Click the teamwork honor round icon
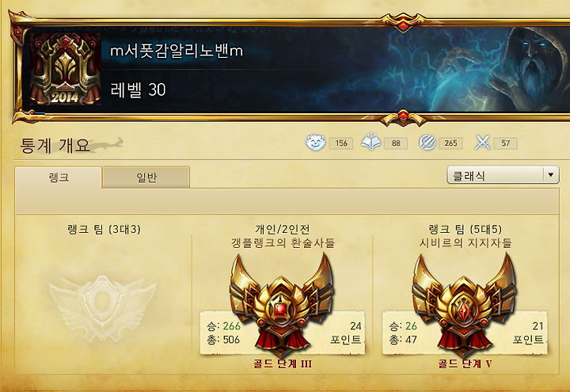This screenshot has width=570, height=392. [427, 143]
